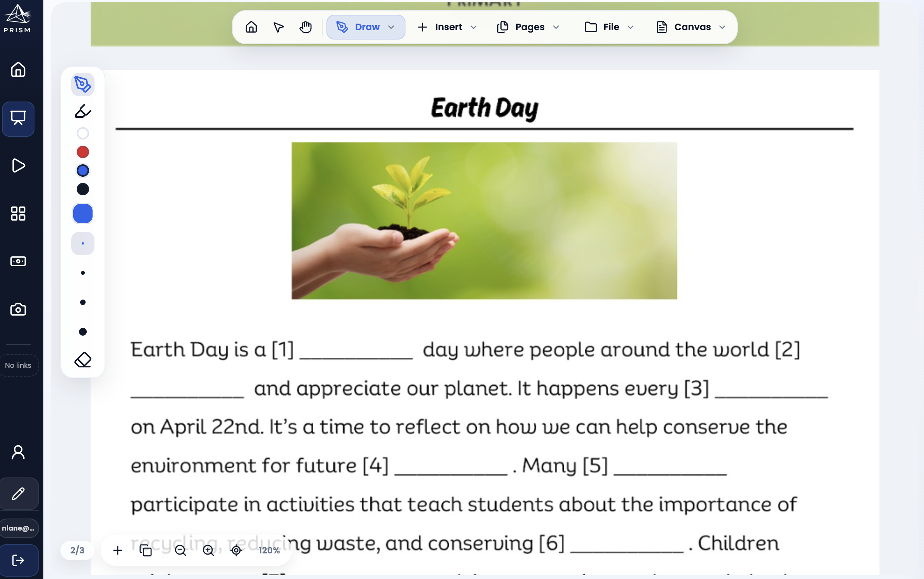Viewport: 924px width, 579px height.
Task: Click the home icon in the top toolbar
Action: 251,27
